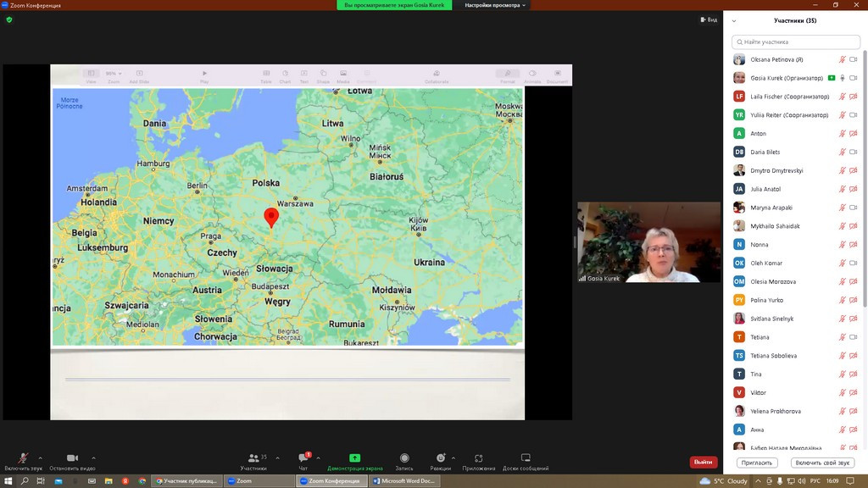The height and width of the screenshot is (488, 868).
Task: Open the Настройки просмотра dropdown
Action: click(x=496, y=5)
